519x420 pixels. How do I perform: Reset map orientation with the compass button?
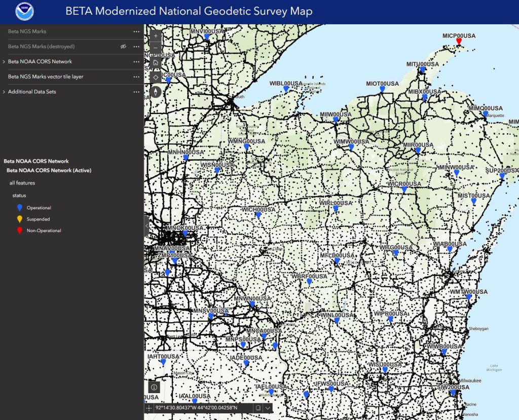pyautogui.click(x=156, y=92)
